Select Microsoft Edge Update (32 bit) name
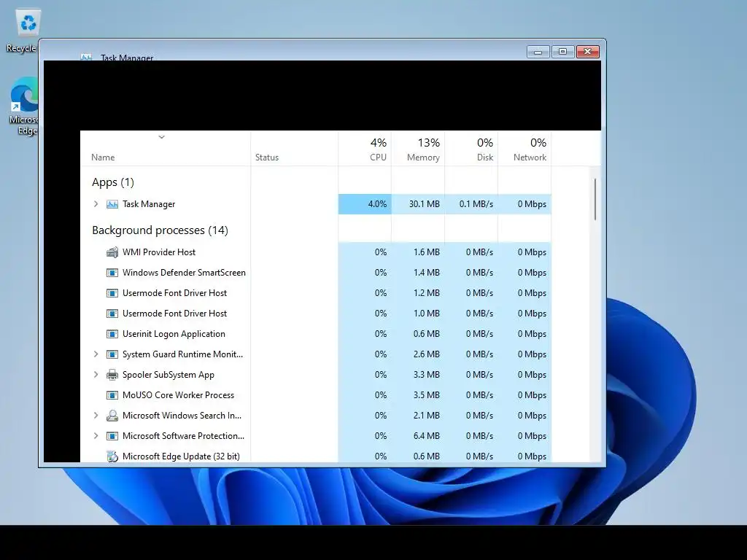 (x=181, y=456)
